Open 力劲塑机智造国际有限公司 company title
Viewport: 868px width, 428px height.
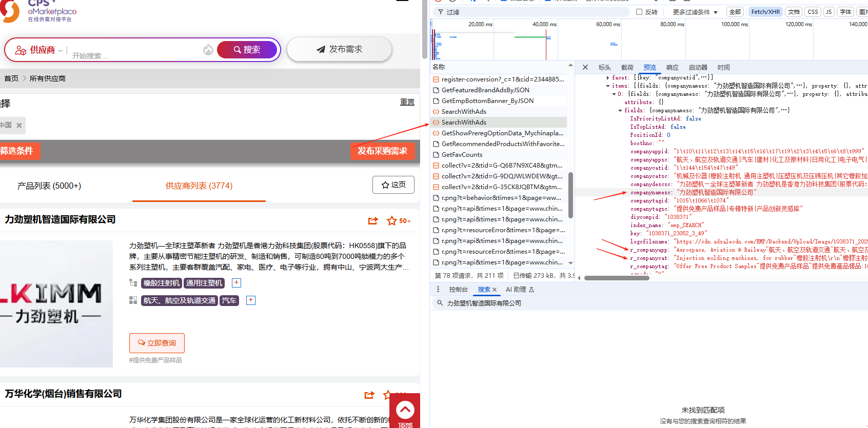pos(61,219)
